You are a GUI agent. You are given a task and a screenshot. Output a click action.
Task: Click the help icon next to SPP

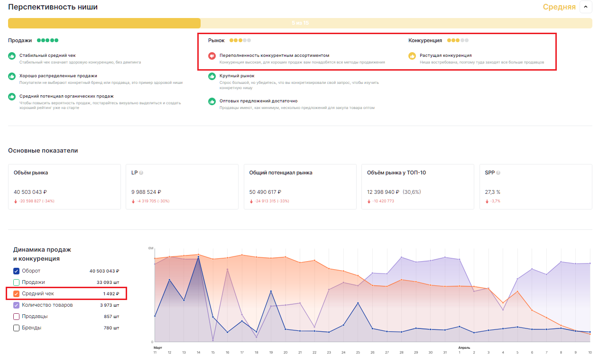point(498,173)
